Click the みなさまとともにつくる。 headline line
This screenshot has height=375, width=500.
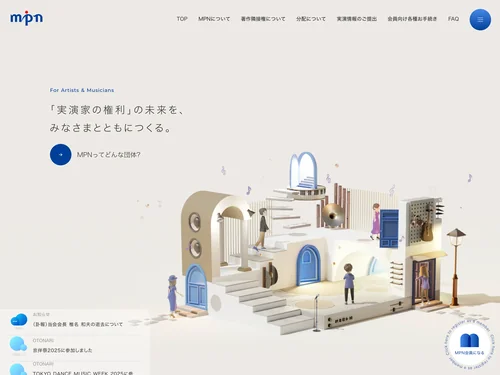coord(110,128)
